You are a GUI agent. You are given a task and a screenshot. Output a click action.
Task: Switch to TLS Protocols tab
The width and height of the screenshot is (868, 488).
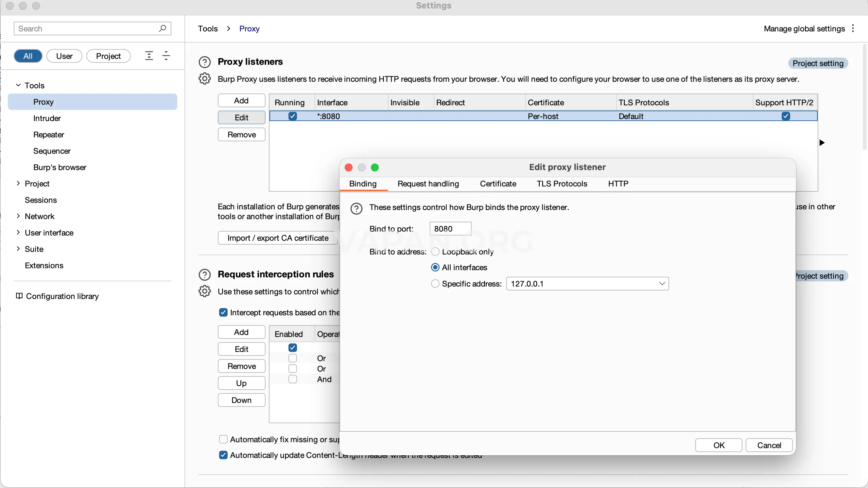(562, 184)
